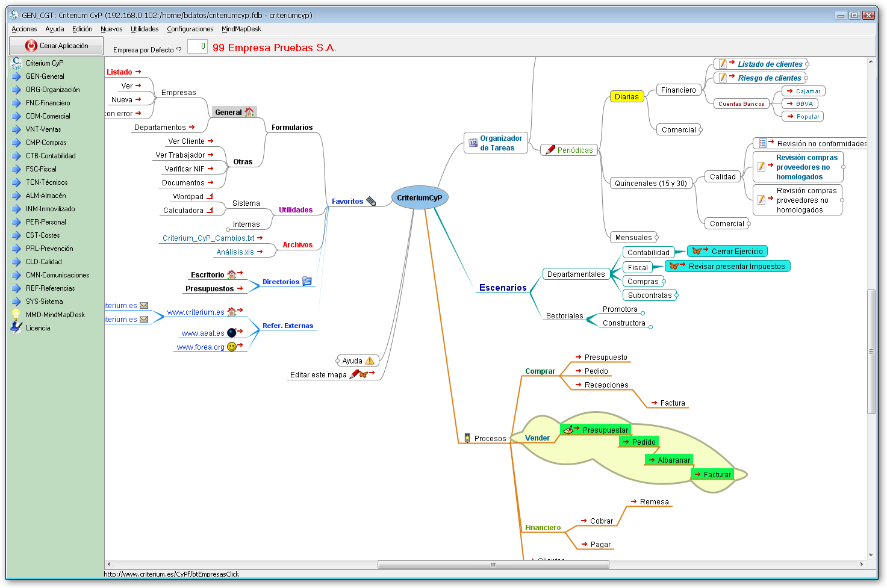This screenshot has width=887, height=588.
Task: Click the lightbulb icon for MMD-MindMapDesk
Action: click(x=16, y=315)
